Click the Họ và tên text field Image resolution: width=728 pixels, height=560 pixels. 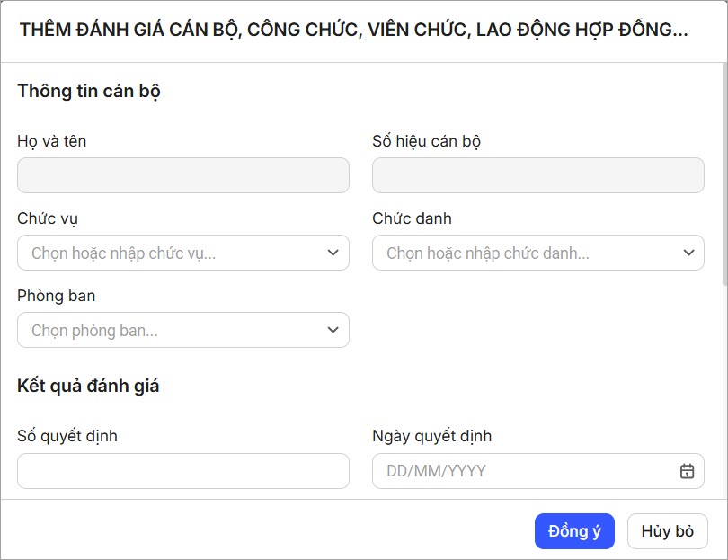pyautogui.click(x=182, y=175)
